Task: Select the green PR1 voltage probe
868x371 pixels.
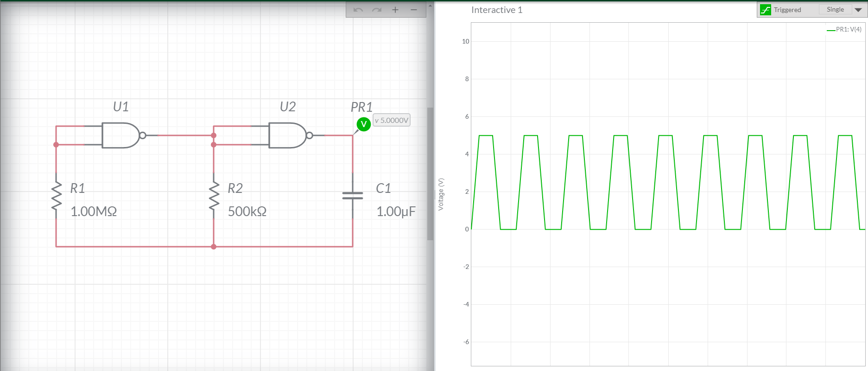Action: 364,124
